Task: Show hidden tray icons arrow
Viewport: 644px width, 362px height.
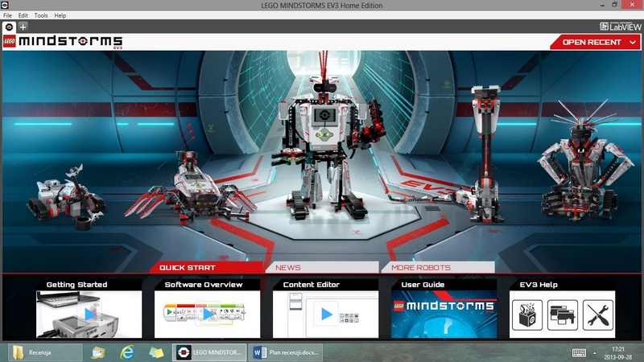Action: [595, 353]
